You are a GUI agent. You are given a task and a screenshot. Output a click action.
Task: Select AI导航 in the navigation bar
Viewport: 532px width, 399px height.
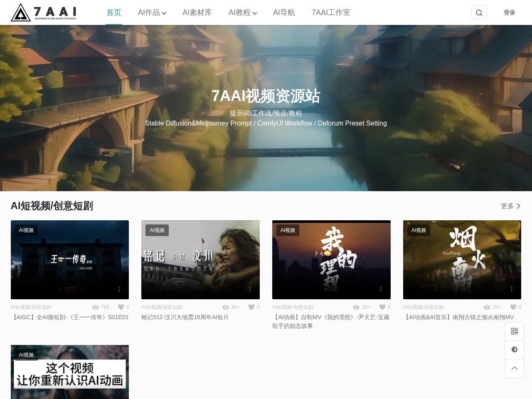pos(283,12)
